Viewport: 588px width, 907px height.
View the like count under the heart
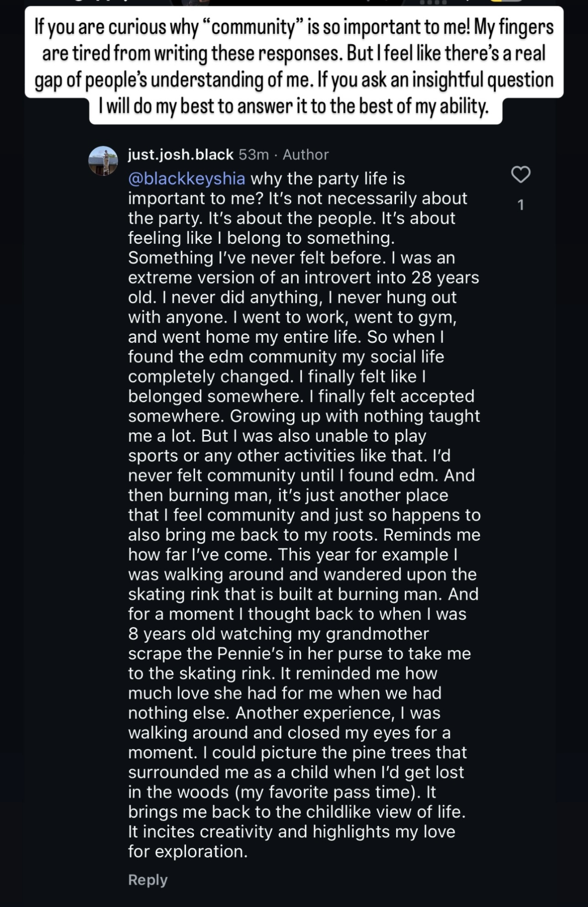click(520, 205)
